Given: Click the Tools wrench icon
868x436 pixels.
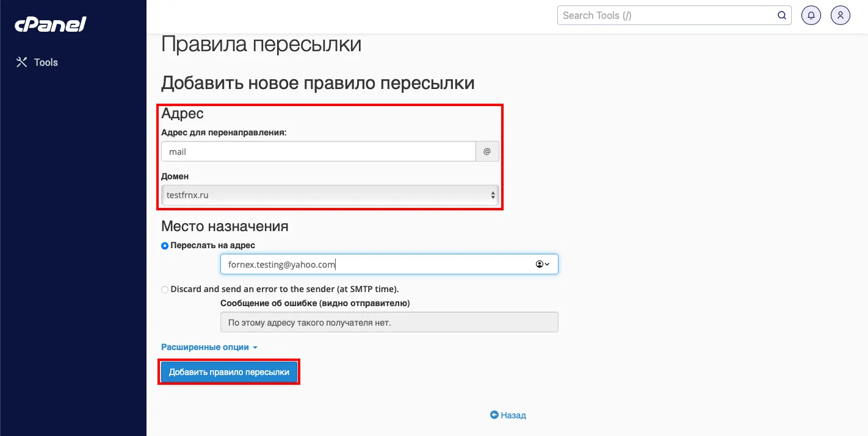Looking at the screenshot, I should 22,62.
